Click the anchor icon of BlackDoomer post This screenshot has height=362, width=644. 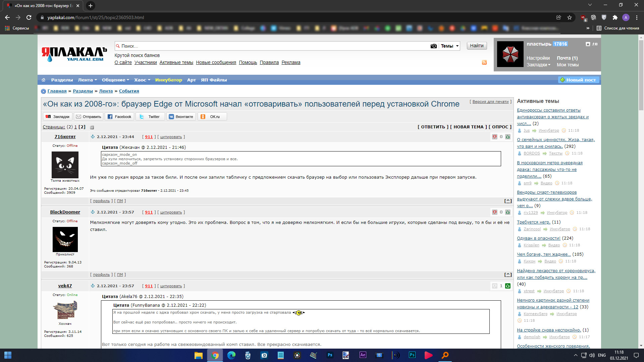tap(93, 212)
